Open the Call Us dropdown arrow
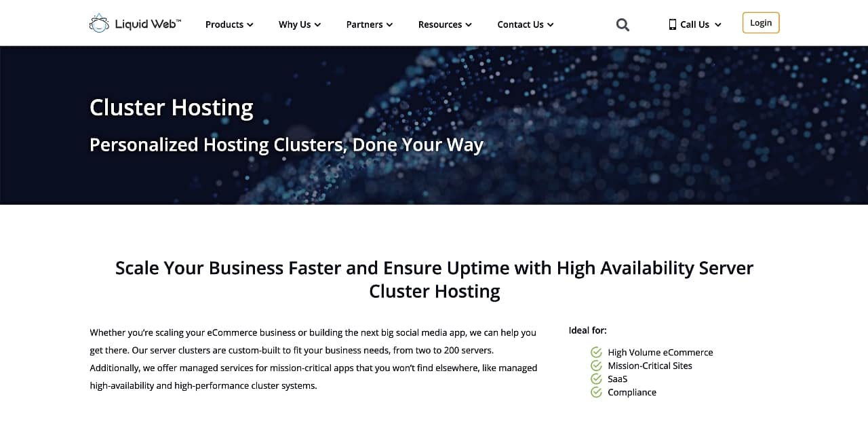The height and width of the screenshot is (443, 868). pos(718,24)
